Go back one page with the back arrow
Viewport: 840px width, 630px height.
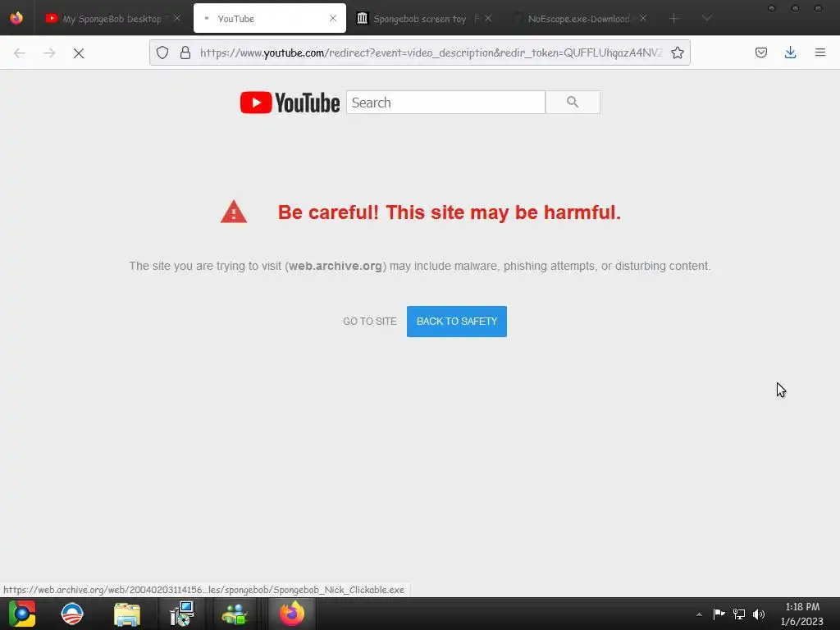[x=20, y=53]
